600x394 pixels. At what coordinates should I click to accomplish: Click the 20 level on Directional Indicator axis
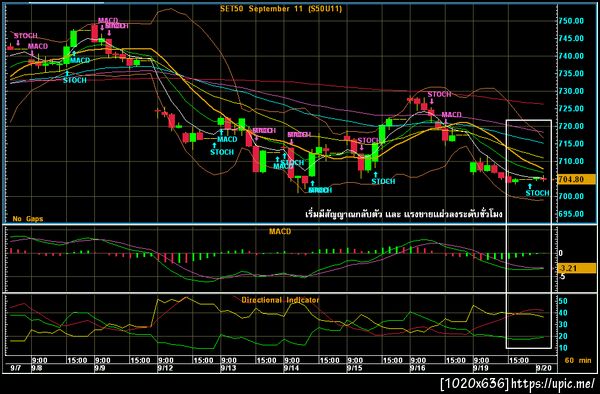click(x=563, y=336)
